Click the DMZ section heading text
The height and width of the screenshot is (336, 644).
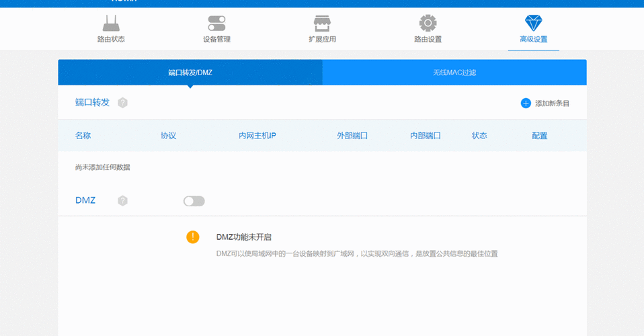click(x=85, y=201)
